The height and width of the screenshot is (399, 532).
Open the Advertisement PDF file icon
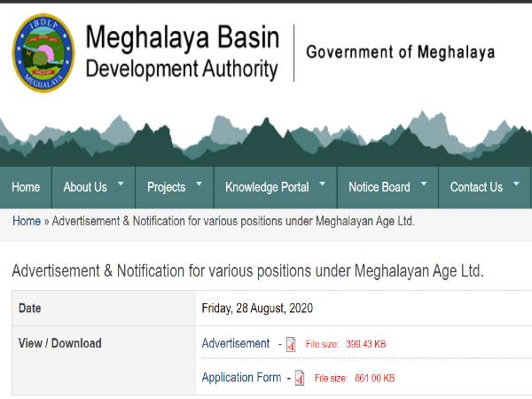point(290,344)
